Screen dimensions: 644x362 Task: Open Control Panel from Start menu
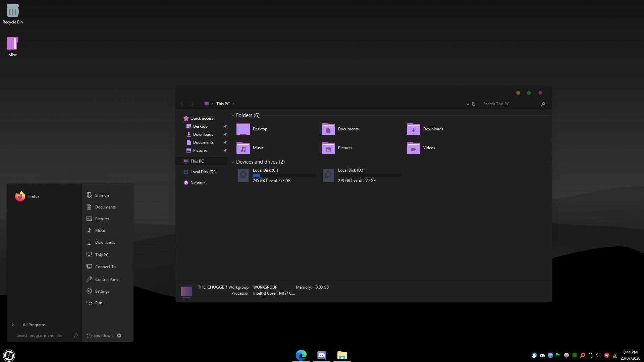[x=107, y=279]
